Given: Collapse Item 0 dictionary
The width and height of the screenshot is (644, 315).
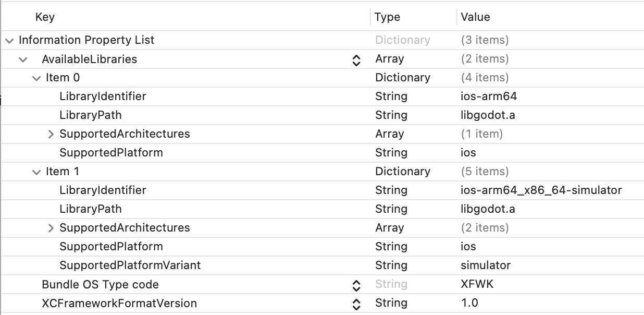Looking at the screenshot, I should coord(36,78).
